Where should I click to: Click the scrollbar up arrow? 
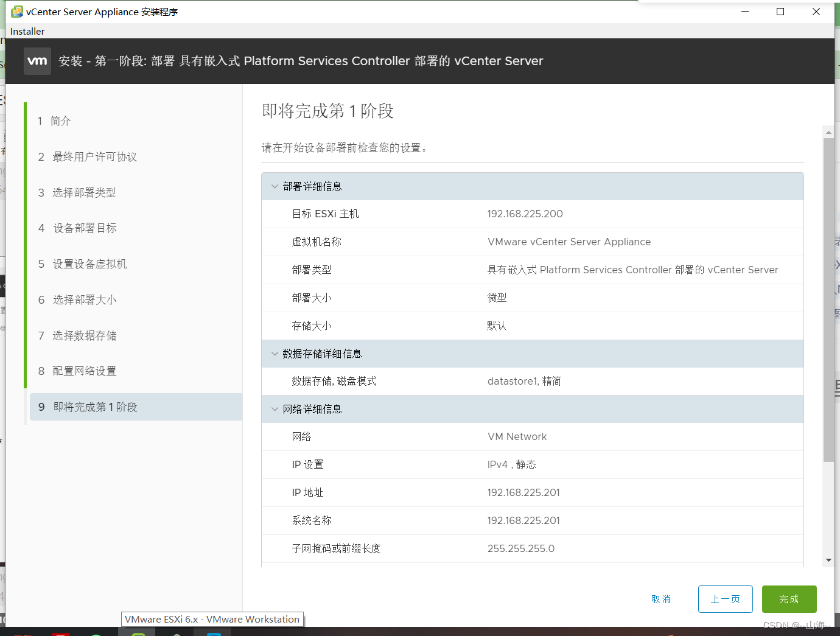(x=828, y=131)
